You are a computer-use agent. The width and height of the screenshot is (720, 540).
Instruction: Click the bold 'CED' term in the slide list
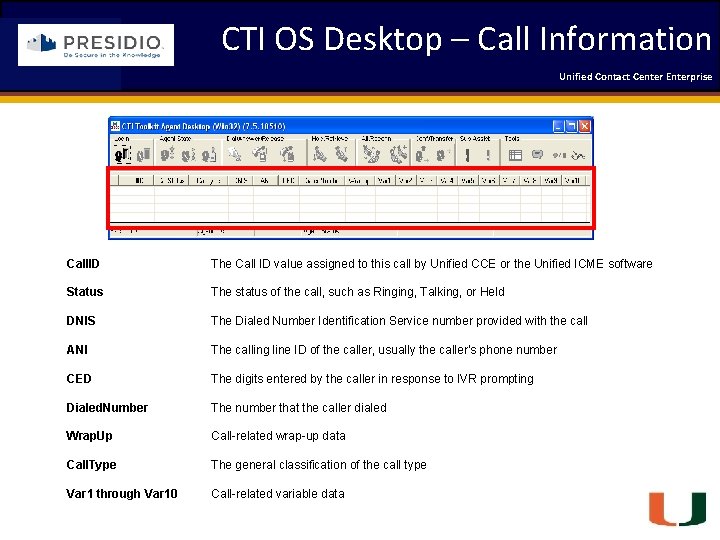79,378
